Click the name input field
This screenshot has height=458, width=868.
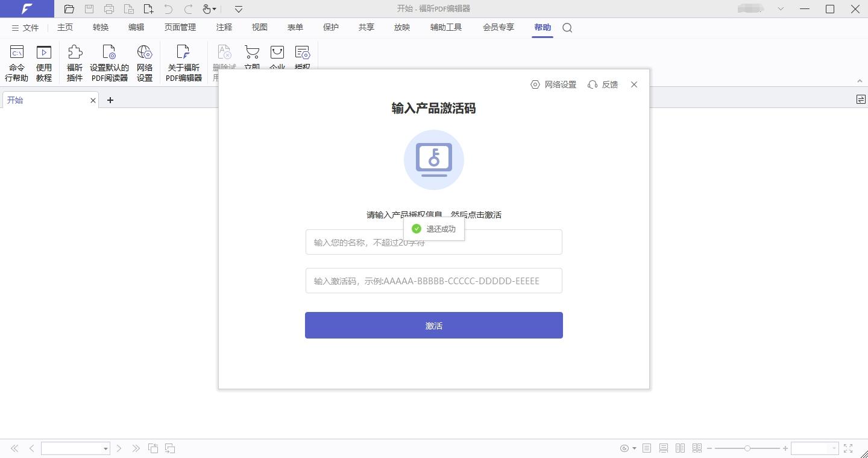coord(434,242)
